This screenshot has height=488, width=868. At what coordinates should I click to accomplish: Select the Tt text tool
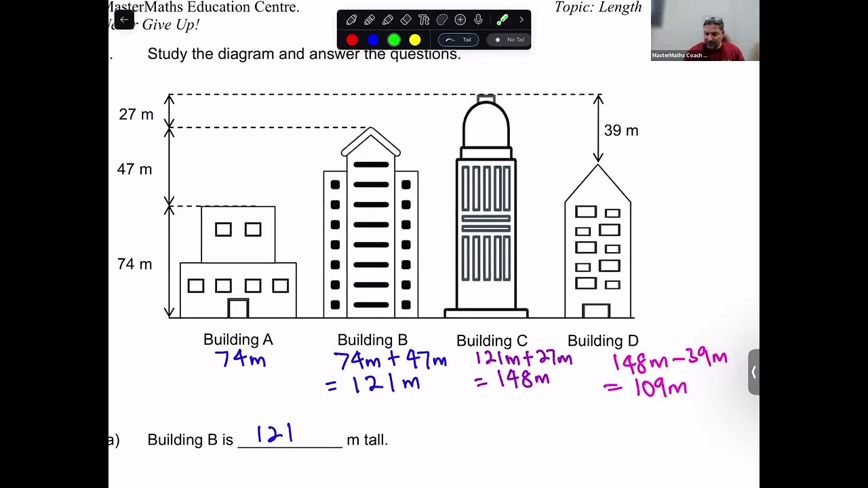click(x=424, y=20)
